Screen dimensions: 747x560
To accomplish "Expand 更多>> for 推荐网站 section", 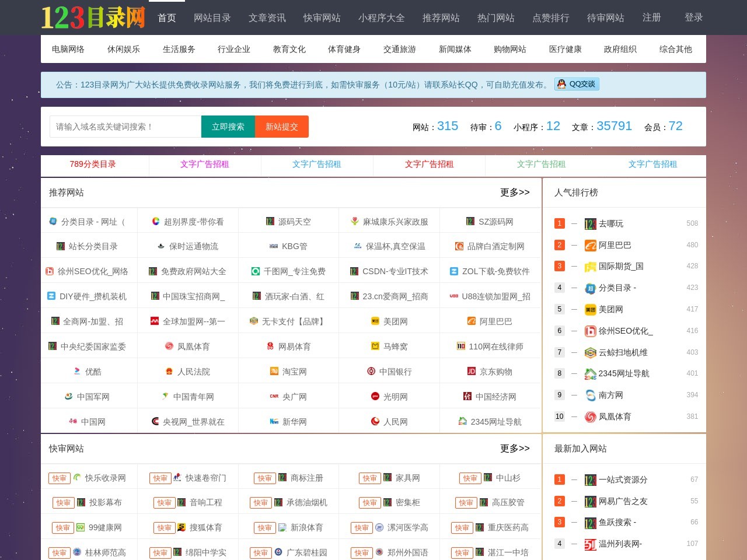I will [514, 192].
